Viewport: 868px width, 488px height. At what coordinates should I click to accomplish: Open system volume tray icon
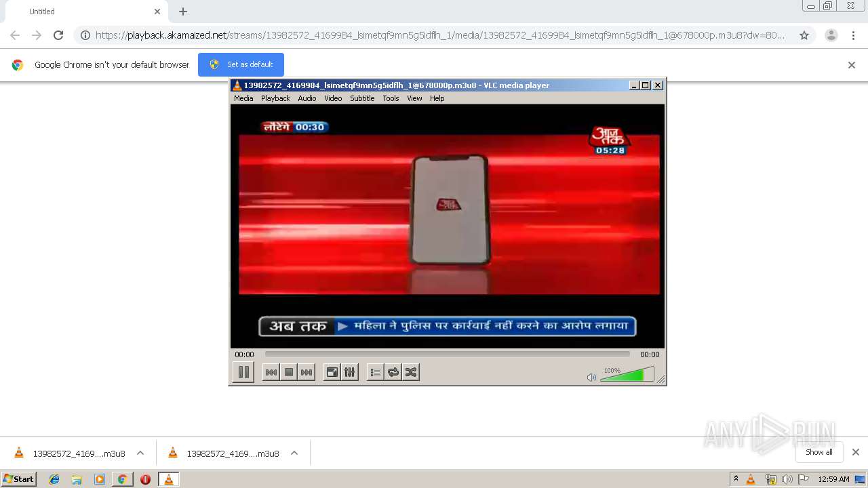click(x=787, y=479)
